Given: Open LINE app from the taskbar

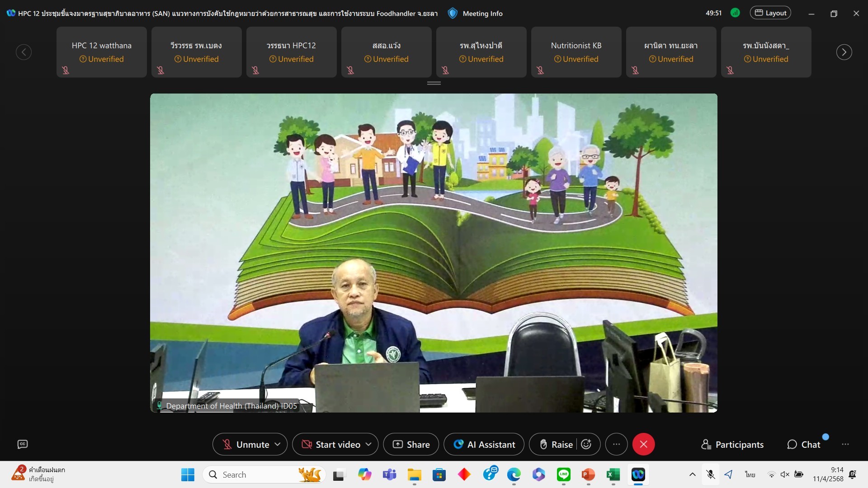Looking at the screenshot, I should (x=564, y=474).
